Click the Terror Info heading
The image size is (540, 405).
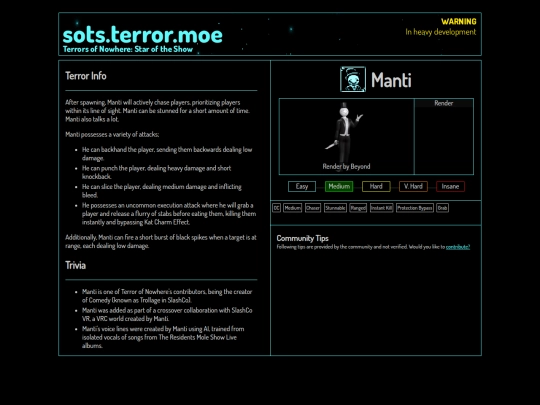(x=86, y=76)
